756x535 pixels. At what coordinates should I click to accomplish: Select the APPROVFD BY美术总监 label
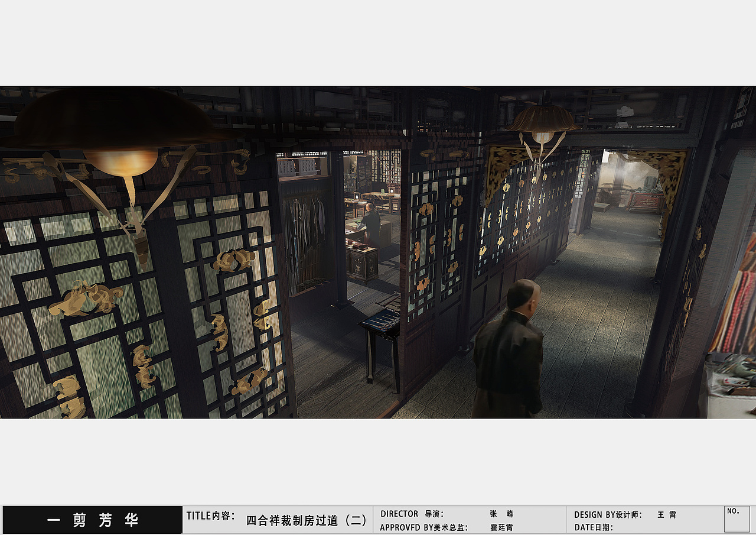click(x=423, y=527)
